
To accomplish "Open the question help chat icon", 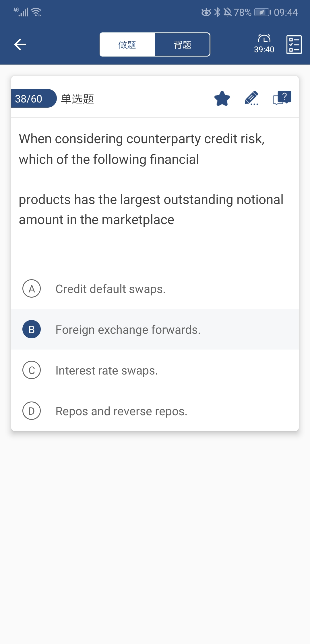I will [282, 98].
